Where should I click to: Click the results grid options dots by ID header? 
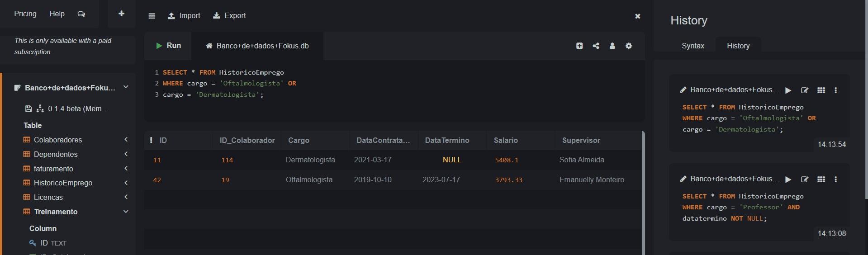click(x=151, y=140)
